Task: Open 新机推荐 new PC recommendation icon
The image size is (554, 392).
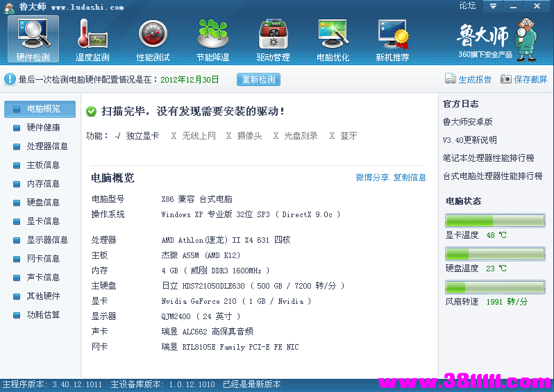Action: 392,39
